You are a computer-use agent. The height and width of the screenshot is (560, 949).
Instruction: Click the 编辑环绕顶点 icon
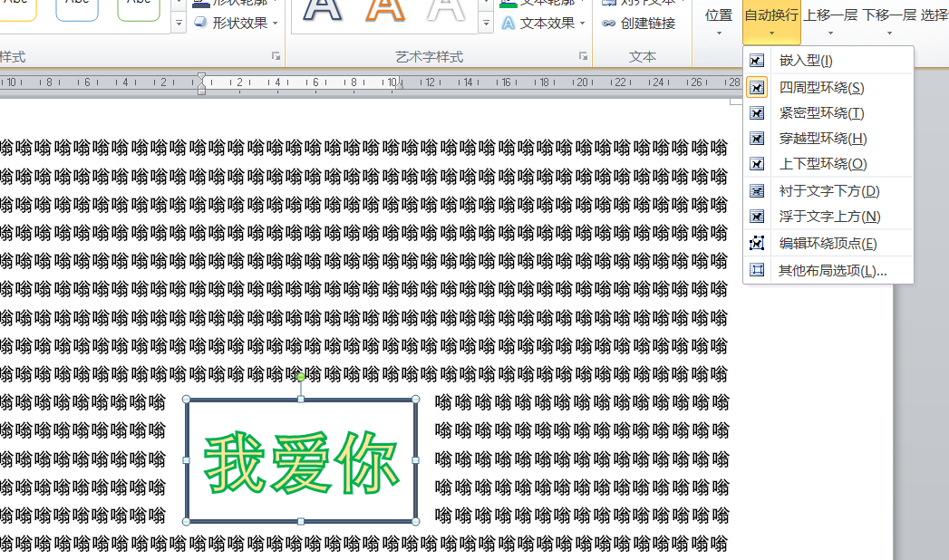point(757,243)
